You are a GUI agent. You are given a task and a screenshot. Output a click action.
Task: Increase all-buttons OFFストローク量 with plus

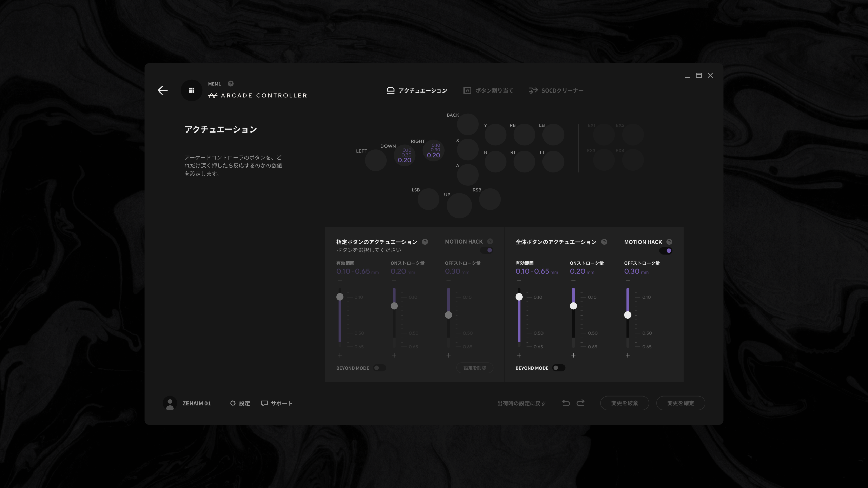628,355
